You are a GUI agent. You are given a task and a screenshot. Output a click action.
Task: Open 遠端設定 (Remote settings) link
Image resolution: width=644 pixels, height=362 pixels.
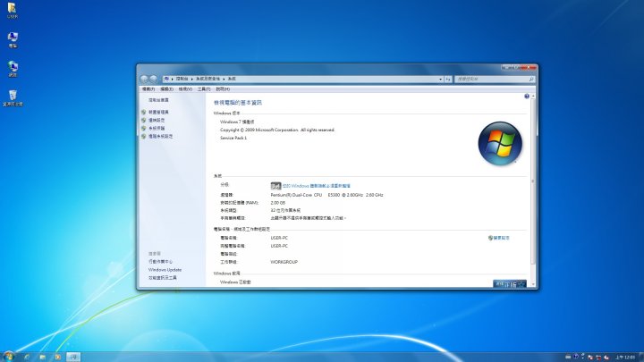pos(157,121)
